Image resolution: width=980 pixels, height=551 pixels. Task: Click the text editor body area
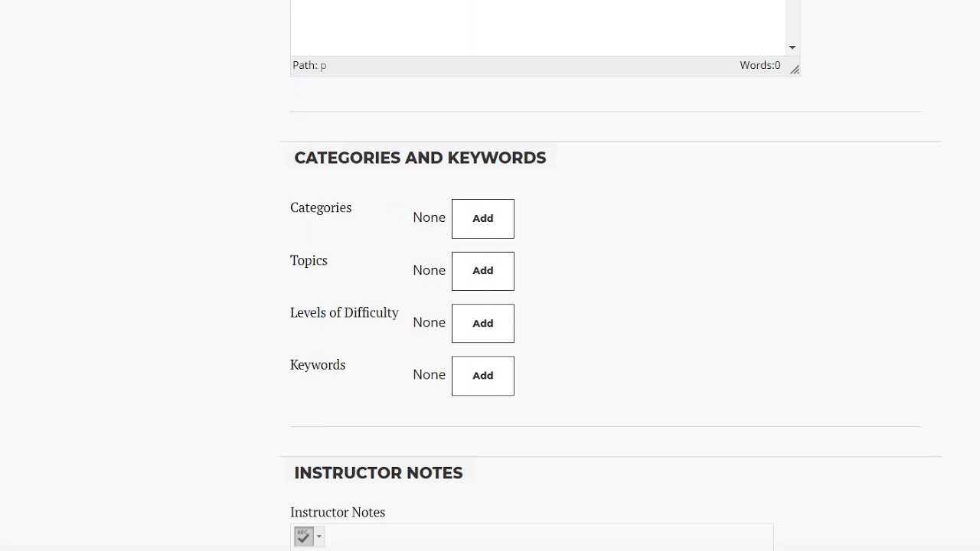click(x=538, y=28)
